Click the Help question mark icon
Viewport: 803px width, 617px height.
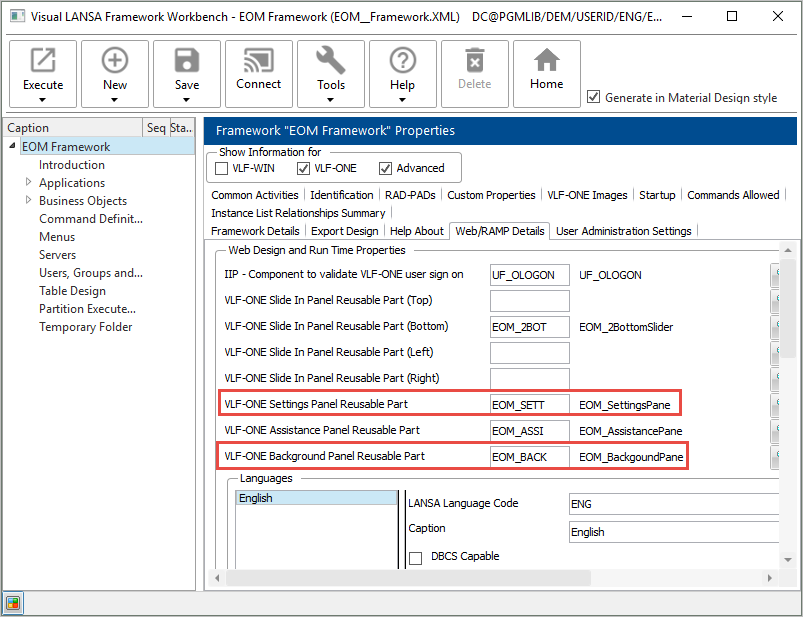coord(403,62)
